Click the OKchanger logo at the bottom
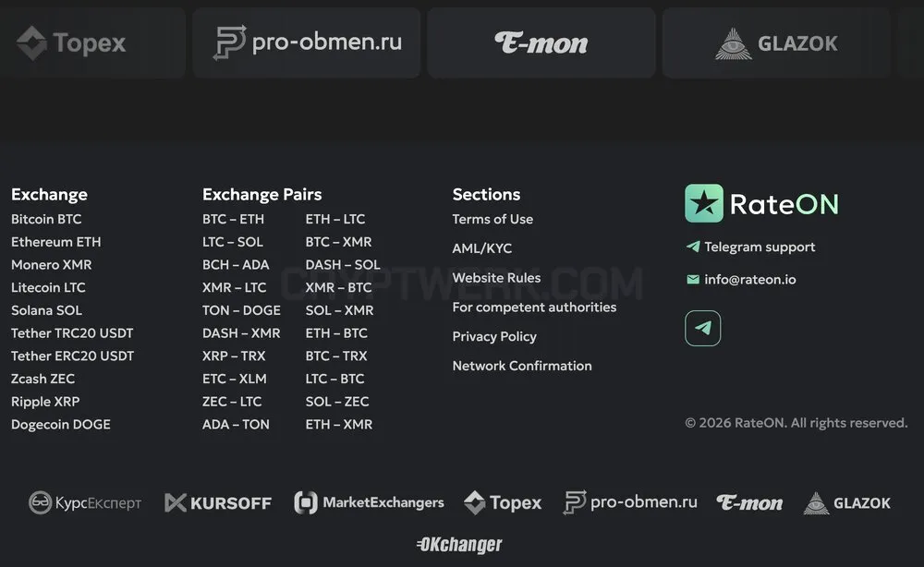 click(x=459, y=545)
